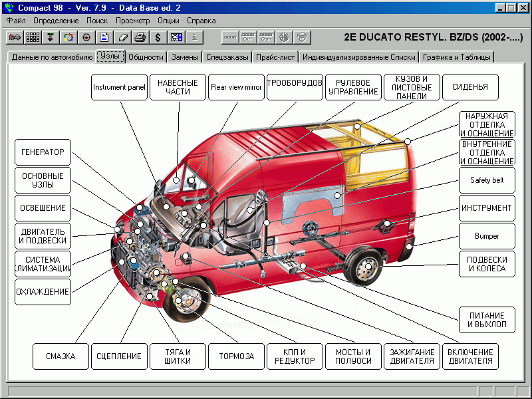Open the document page toolbar icon
Viewport: 532px width, 399px height.
[x=104, y=37]
